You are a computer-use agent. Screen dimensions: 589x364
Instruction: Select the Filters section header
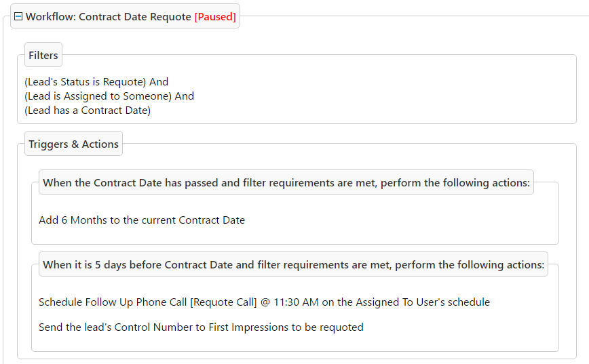(43, 56)
